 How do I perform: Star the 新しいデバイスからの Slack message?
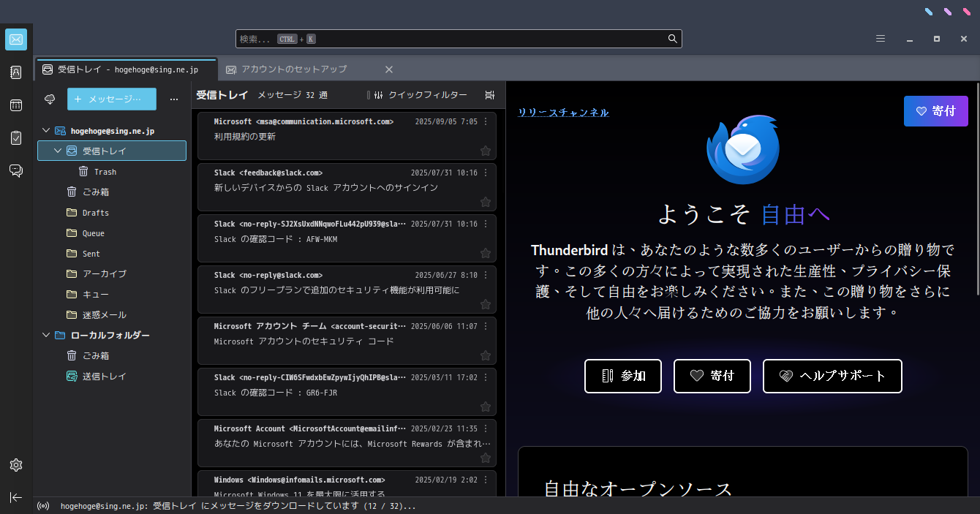point(485,202)
